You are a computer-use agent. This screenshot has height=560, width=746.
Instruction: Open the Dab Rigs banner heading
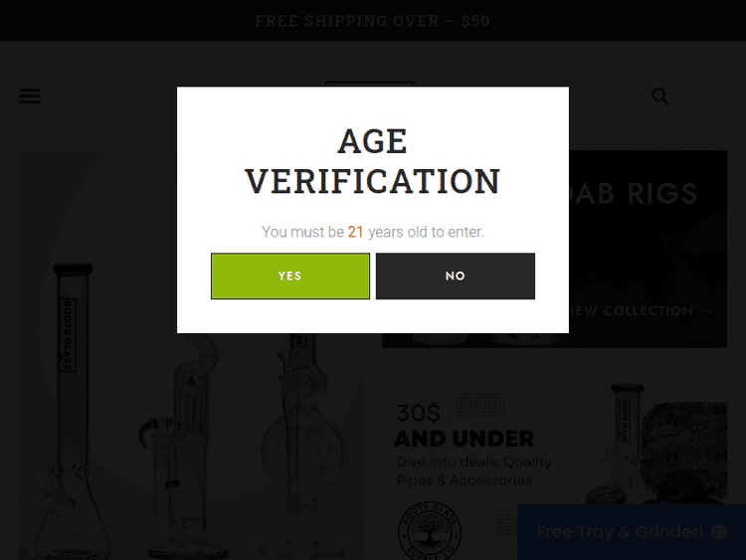click(x=637, y=193)
